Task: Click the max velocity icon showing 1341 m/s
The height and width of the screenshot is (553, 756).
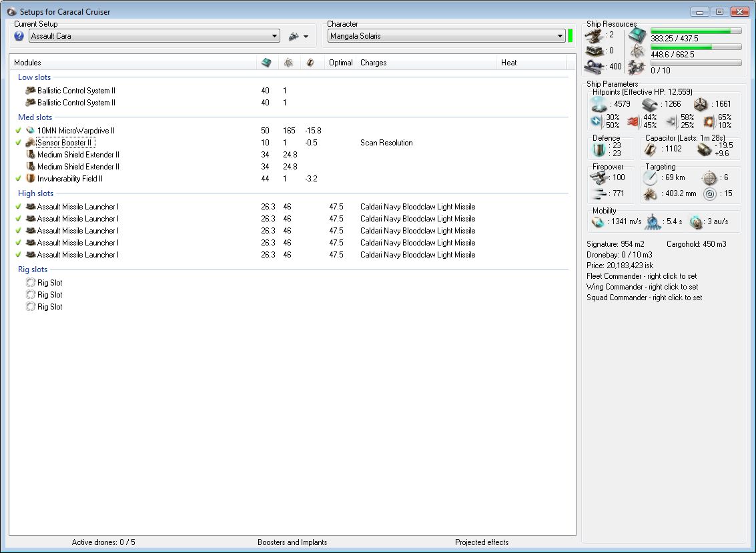Action: [598, 222]
